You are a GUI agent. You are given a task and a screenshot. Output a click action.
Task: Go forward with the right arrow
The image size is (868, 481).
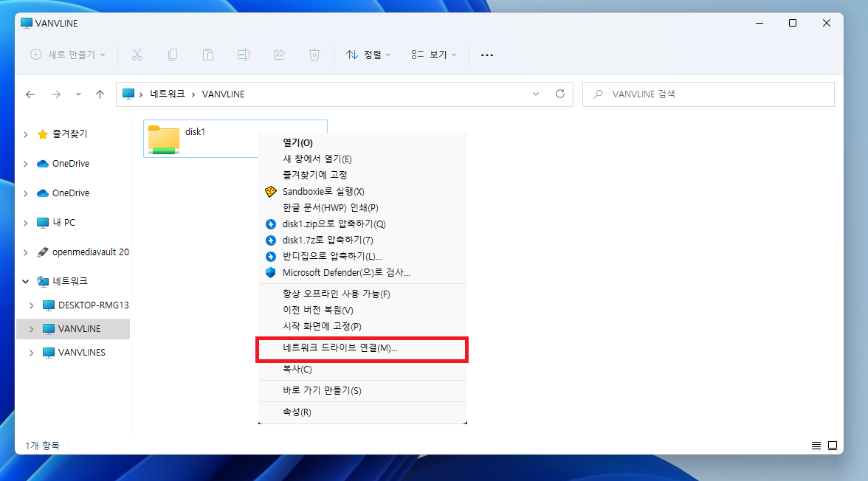[x=56, y=94]
